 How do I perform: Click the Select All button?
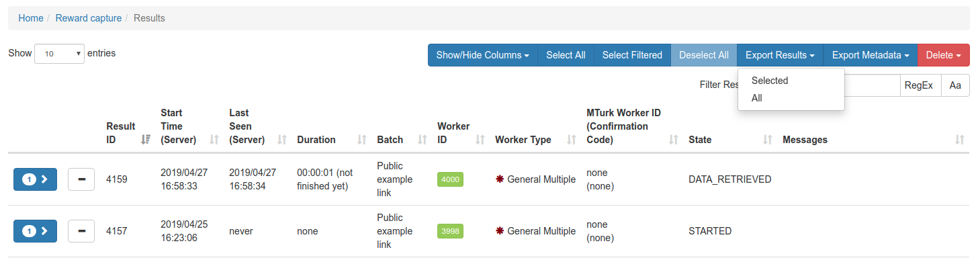566,55
